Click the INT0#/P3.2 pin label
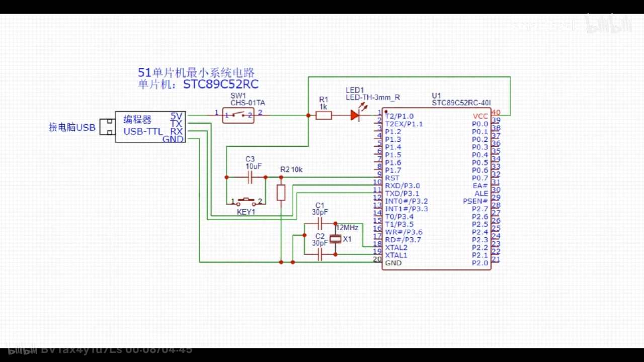Screen dimensions: 644x362 coord(407,201)
